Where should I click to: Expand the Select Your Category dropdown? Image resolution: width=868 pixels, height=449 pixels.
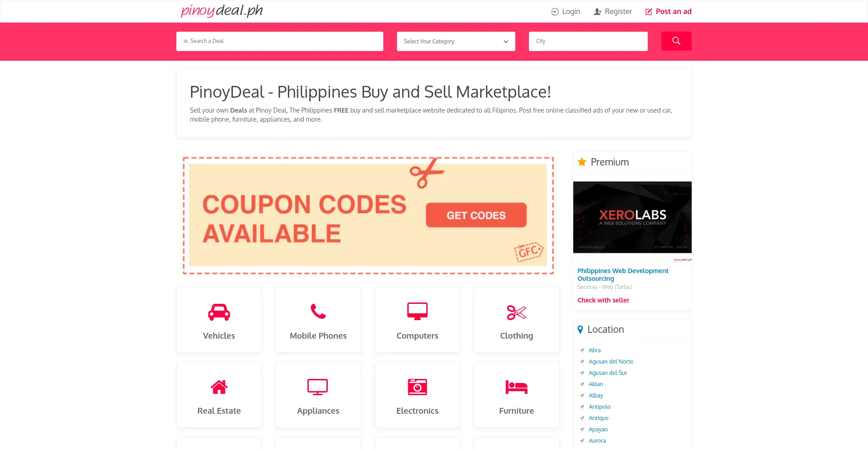[456, 41]
